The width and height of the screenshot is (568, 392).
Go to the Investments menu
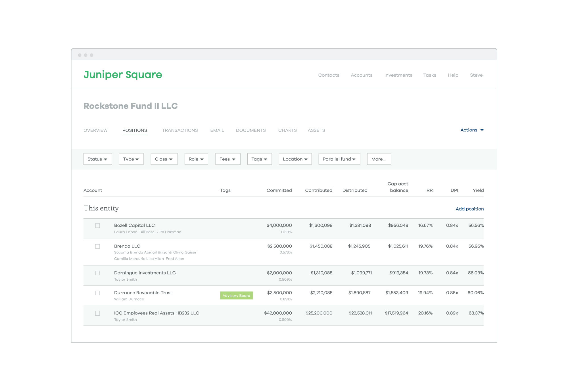pos(398,75)
